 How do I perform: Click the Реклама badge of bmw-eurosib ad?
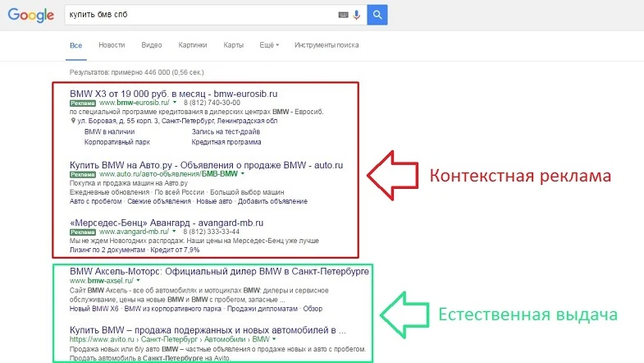(x=83, y=103)
